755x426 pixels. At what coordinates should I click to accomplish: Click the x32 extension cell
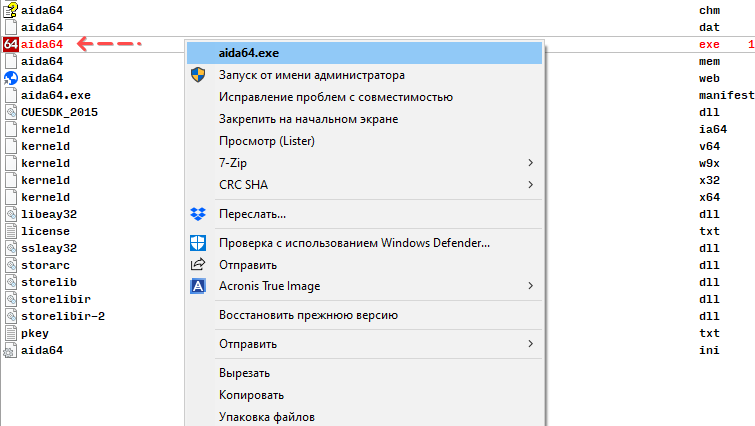[x=709, y=180]
